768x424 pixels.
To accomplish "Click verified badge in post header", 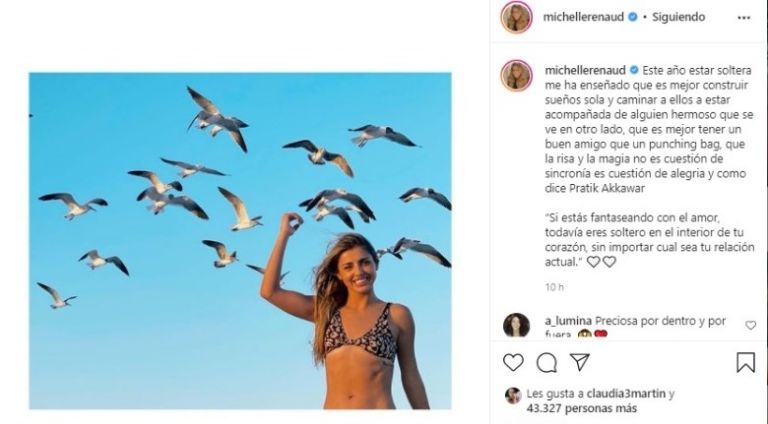I will click(x=632, y=17).
